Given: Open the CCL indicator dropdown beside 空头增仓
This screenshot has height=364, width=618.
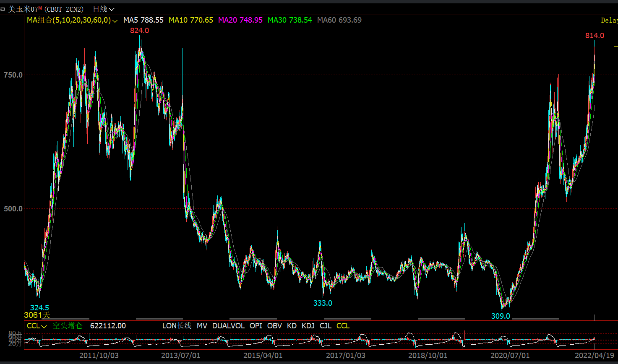Looking at the screenshot, I should coord(37,326).
